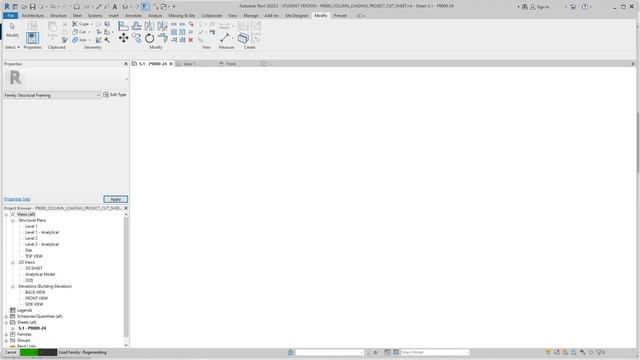Collapse the 3D Views tree node
640x360 pixels.
coord(13,262)
